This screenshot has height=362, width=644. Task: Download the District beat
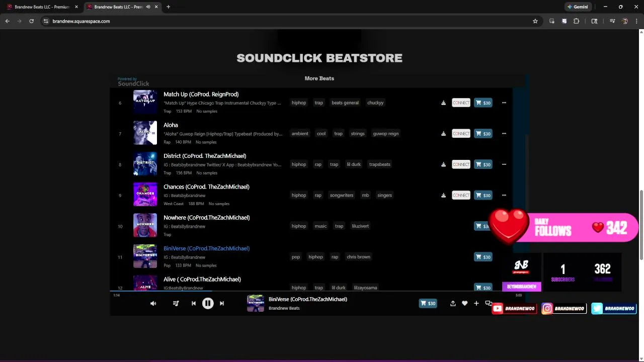coord(443,164)
